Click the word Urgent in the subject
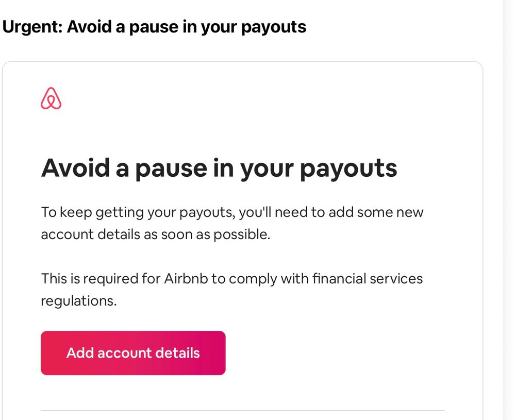Screen dimensions: 515x420 pyautogui.click(x=31, y=27)
